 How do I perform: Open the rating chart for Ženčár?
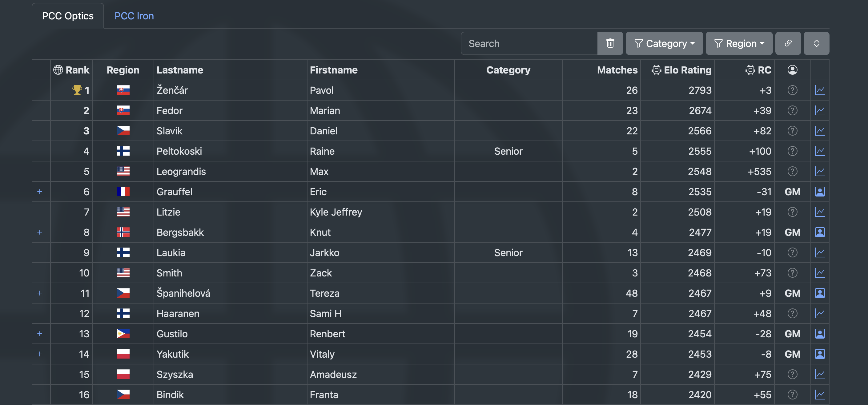[819, 90]
